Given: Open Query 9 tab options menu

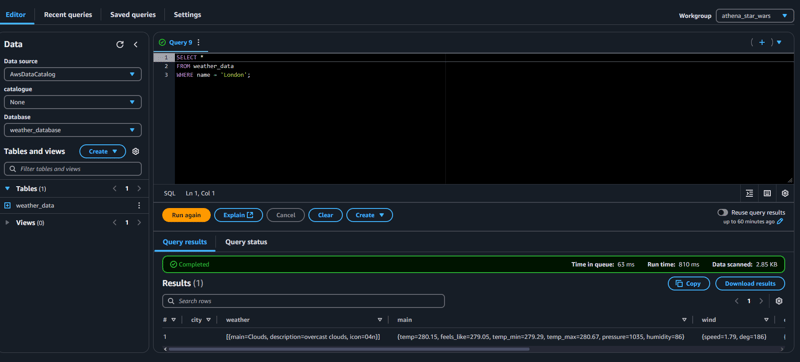Looking at the screenshot, I should click(198, 42).
